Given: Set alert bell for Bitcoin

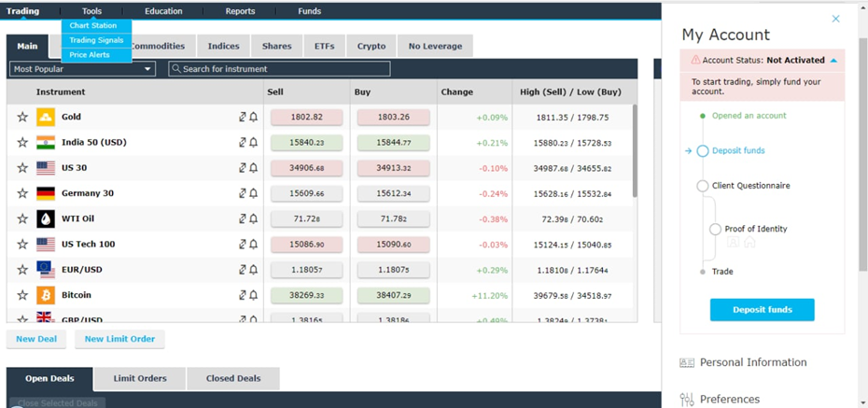Looking at the screenshot, I should click(x=254, y=295).
